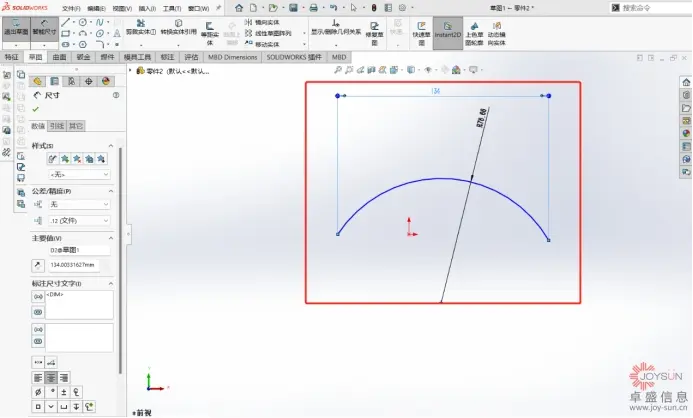
Task: Switch to the MBD Dimensions tab
Action: [232, 57]
